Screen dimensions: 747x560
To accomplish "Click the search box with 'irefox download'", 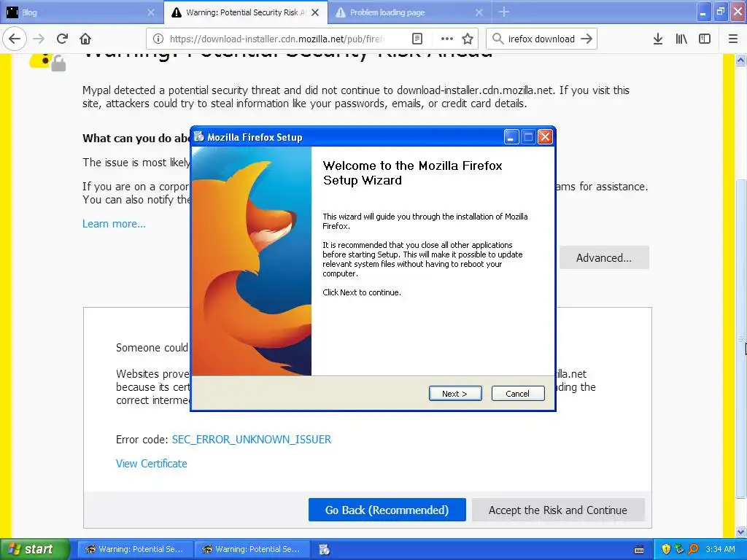I will pos(541,39).
